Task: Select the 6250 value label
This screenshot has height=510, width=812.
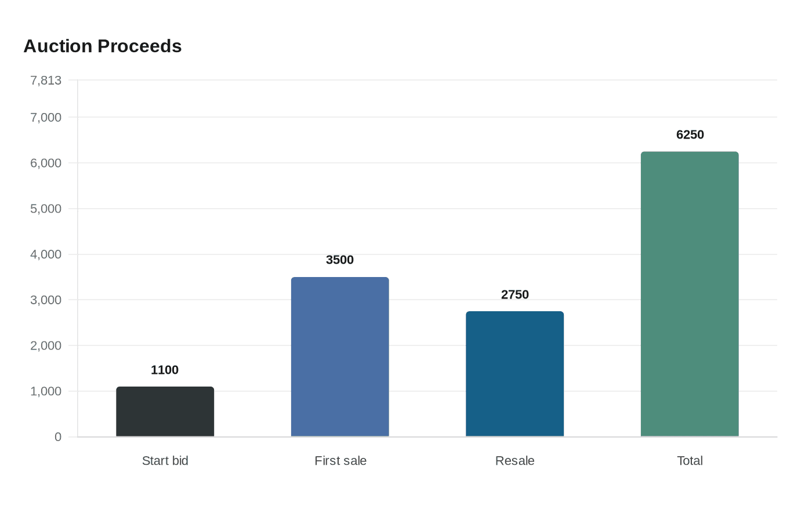Action: coord(690,134)
